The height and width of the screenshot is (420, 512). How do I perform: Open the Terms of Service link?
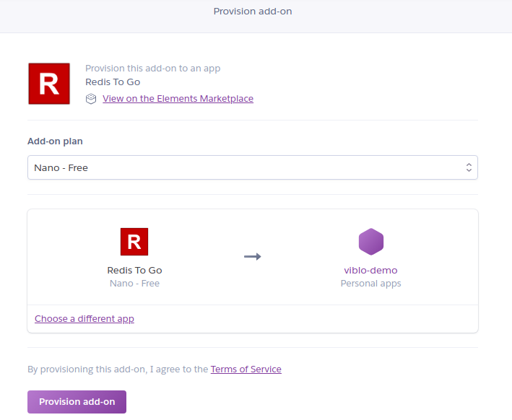tap(246, 369)
